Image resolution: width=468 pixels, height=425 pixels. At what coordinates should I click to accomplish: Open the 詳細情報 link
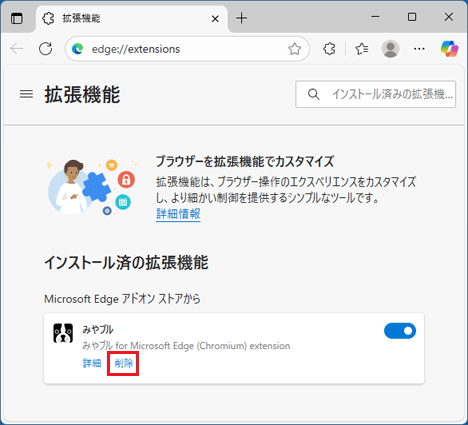pos(178,213)
